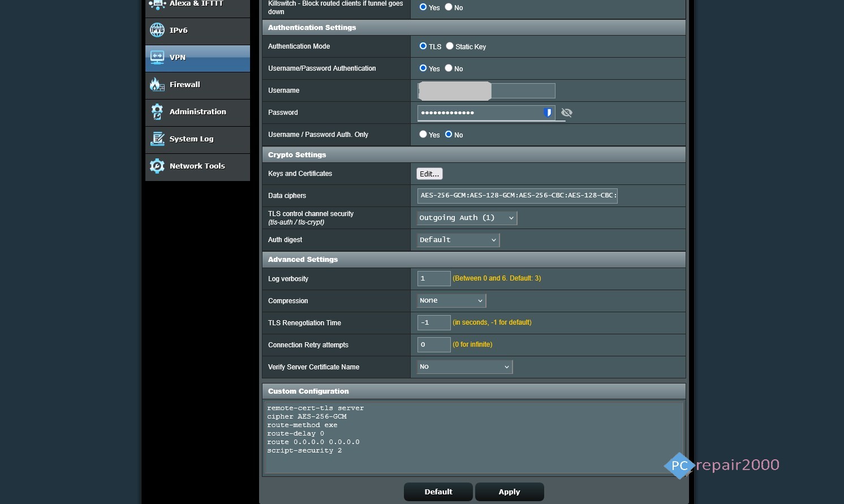Screen dimensions: 844x504
Task: Open the Administration menu item
Action: pos(197,113)
